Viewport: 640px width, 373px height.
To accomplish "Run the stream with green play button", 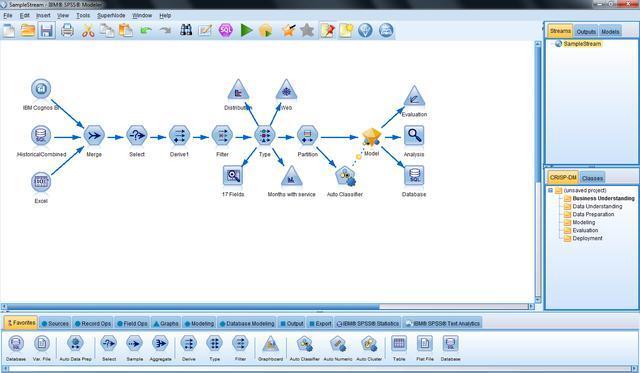I will point(246,31).
